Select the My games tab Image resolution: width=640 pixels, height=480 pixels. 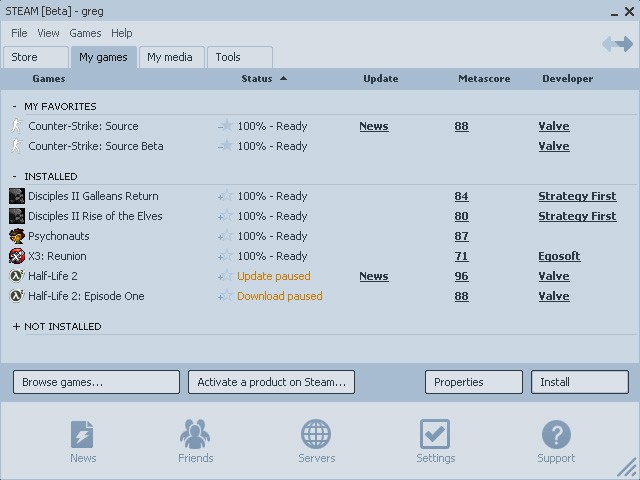[104, 57]
